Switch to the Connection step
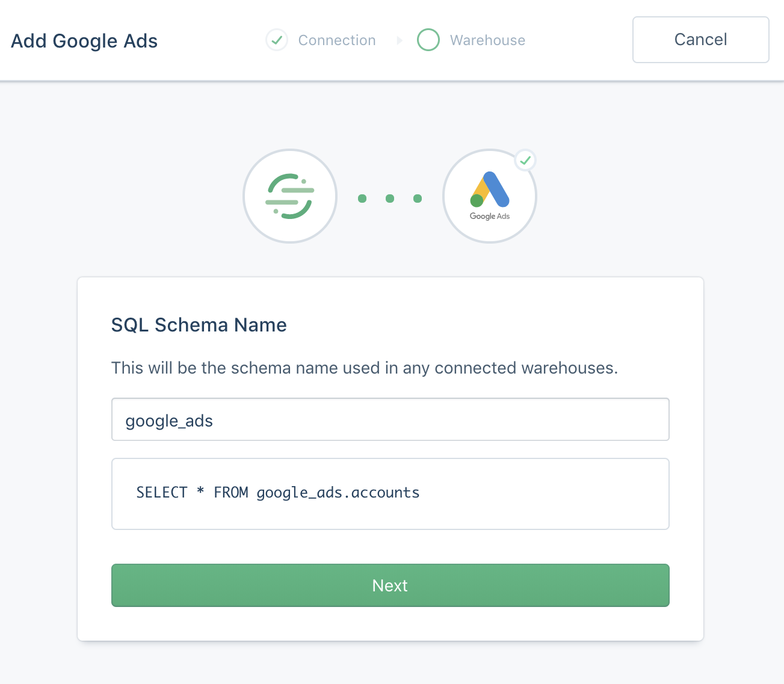Screen dimensions: 784x684 click(321, 40)
